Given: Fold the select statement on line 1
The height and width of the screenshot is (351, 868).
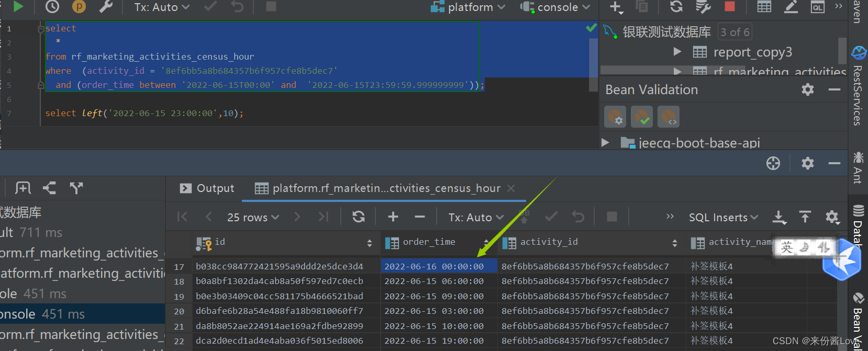Looking at the screenshot, I should click(x=41, y=29).
